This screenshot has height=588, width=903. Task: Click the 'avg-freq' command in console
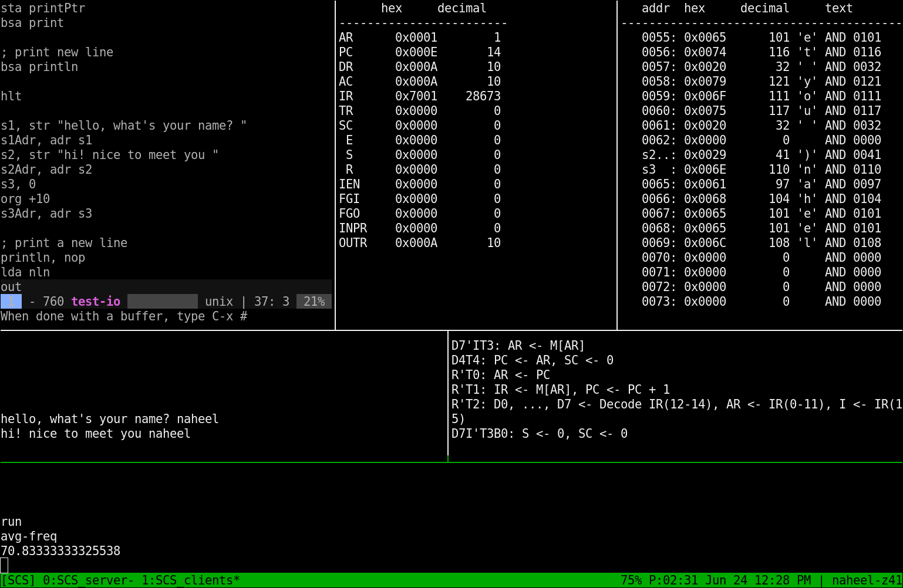click(29, 536)
